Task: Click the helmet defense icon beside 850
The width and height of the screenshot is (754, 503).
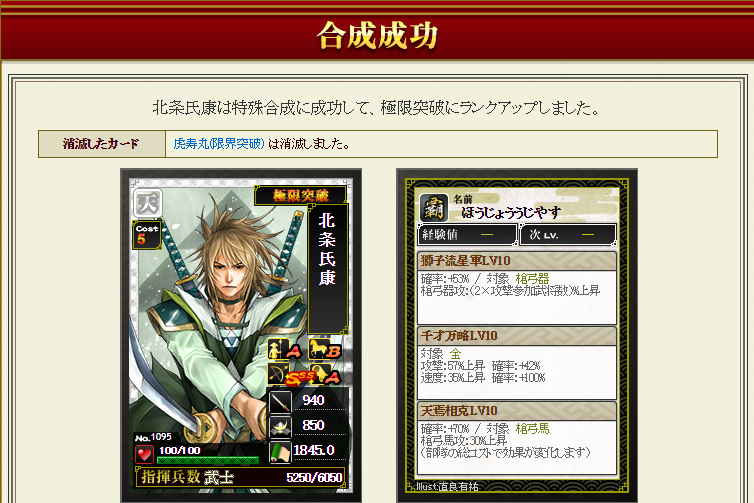Action: tap(280, 427)
